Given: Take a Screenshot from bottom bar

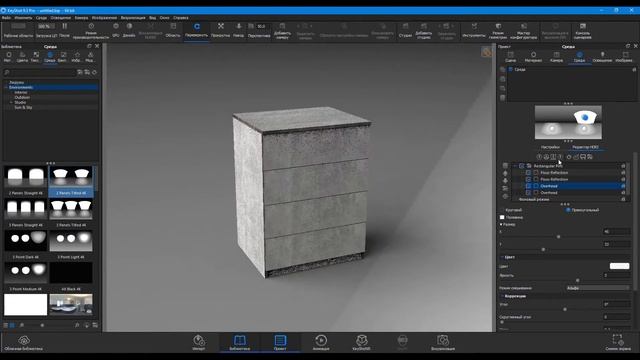Looking at the screenshot, I should (618, 343).
